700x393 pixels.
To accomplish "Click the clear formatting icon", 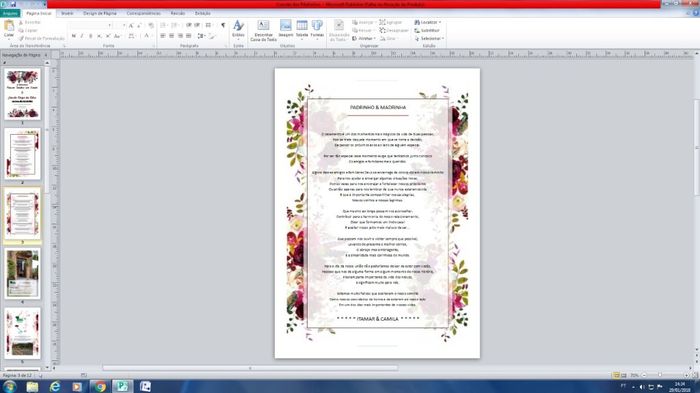I will 151,25.
